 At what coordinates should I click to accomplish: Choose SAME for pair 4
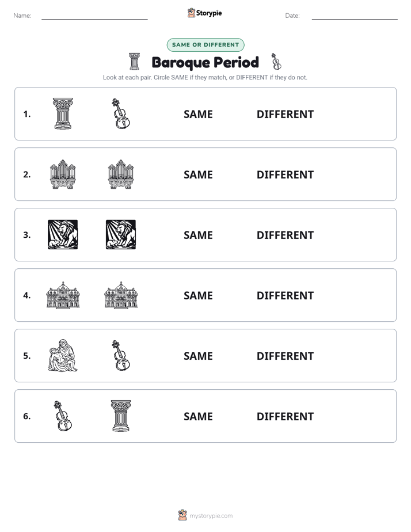pos(198,295)
